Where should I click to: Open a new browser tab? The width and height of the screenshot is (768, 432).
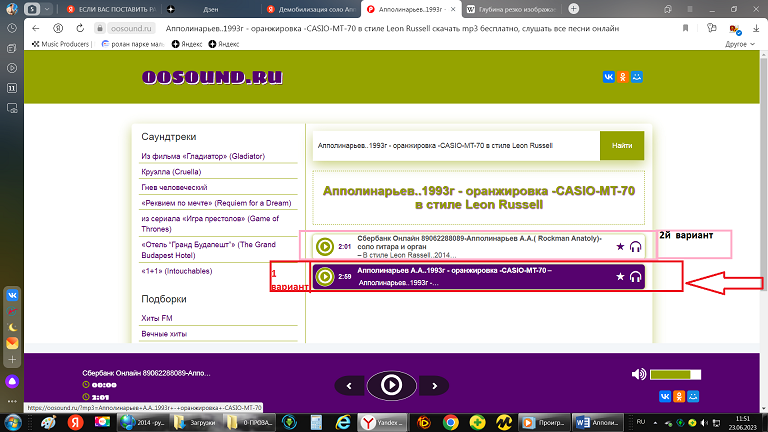[574, 9]
